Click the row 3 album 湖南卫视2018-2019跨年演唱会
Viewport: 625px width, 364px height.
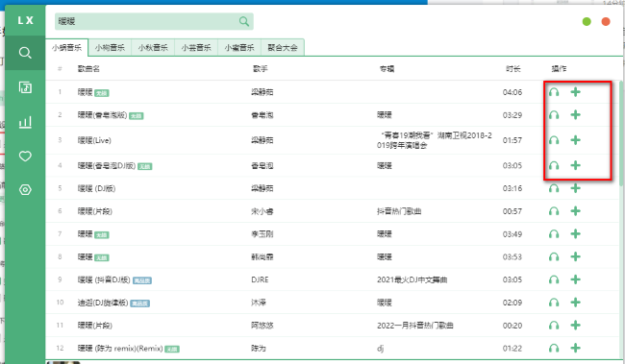point(435,140)
